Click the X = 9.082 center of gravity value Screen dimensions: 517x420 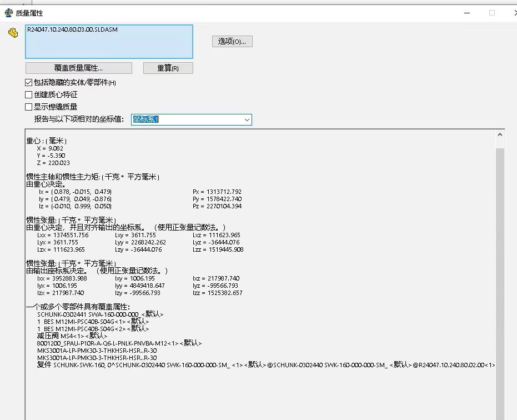tap(50, 148)
